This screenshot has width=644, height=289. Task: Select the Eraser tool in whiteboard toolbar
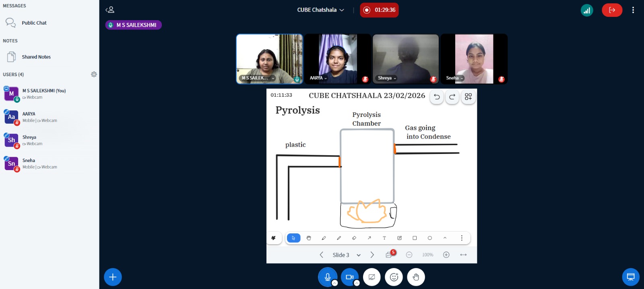354,238
